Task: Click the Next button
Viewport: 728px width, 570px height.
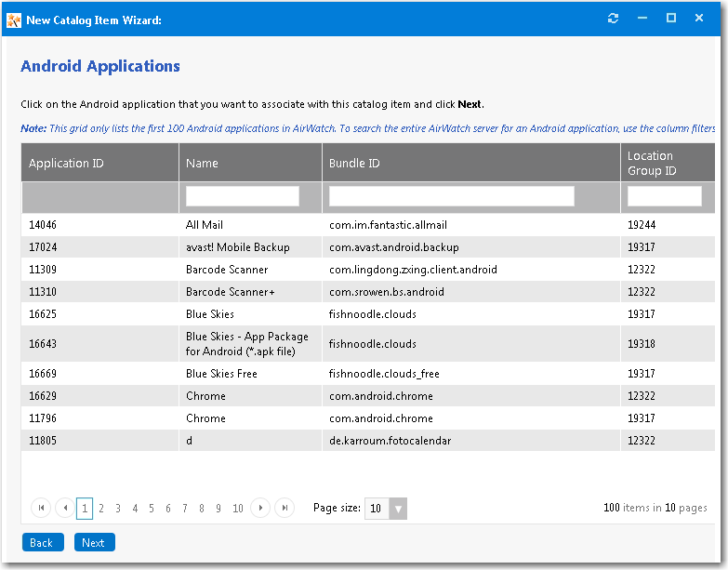Action: (94, 542)
